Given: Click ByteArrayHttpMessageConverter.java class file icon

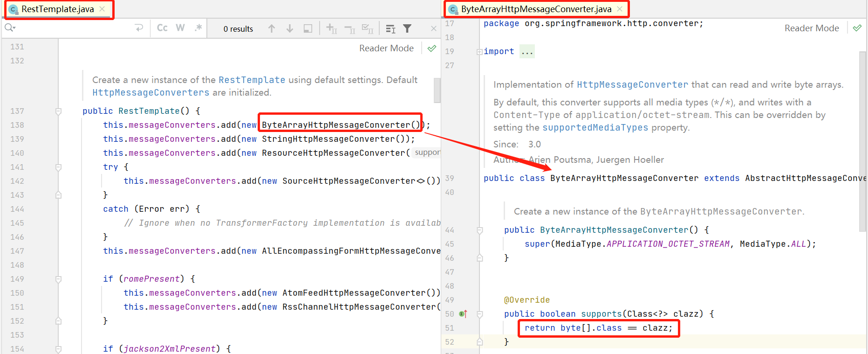Looking at the screenshot, I should [x=453, y=9].
